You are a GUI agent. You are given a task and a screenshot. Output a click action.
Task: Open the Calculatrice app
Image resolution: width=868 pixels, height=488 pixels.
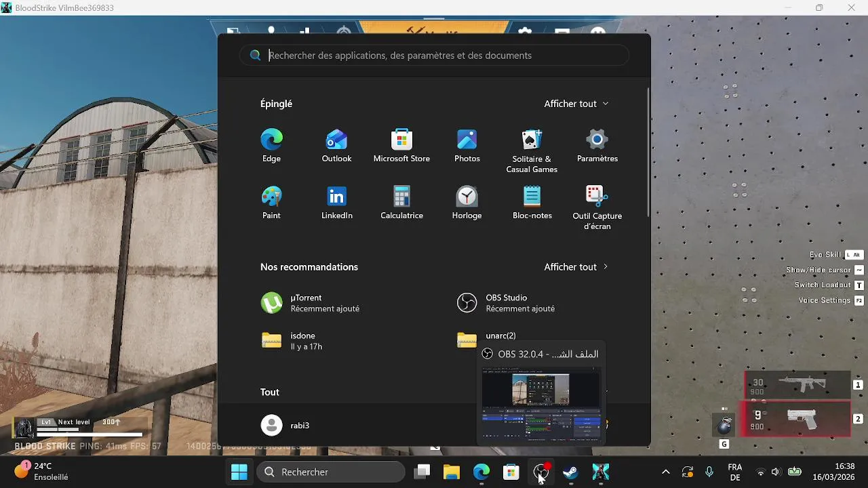[x=401, y=203]
